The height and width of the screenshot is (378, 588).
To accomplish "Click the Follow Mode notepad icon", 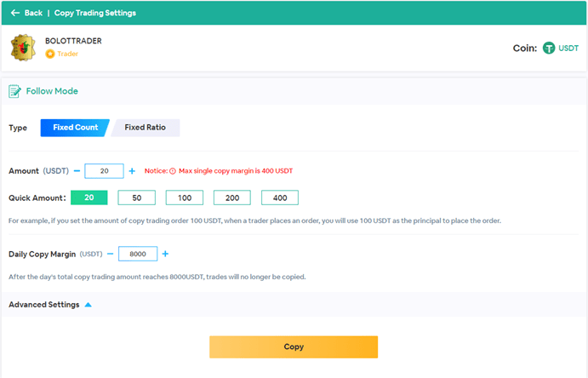I will 14,91.
